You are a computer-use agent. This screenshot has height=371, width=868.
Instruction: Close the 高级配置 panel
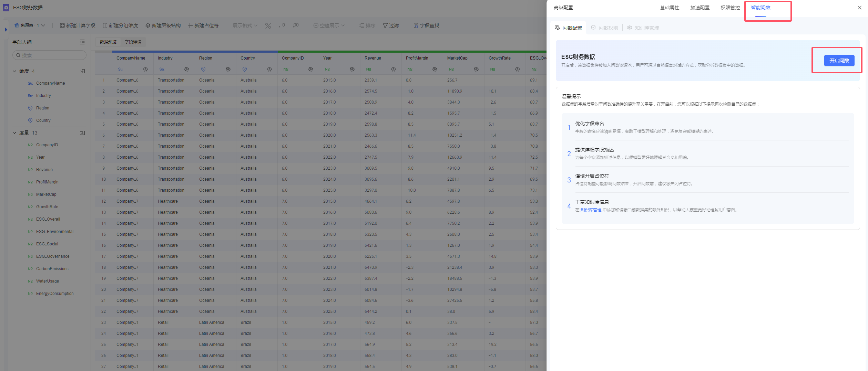[x=859, y=8]
